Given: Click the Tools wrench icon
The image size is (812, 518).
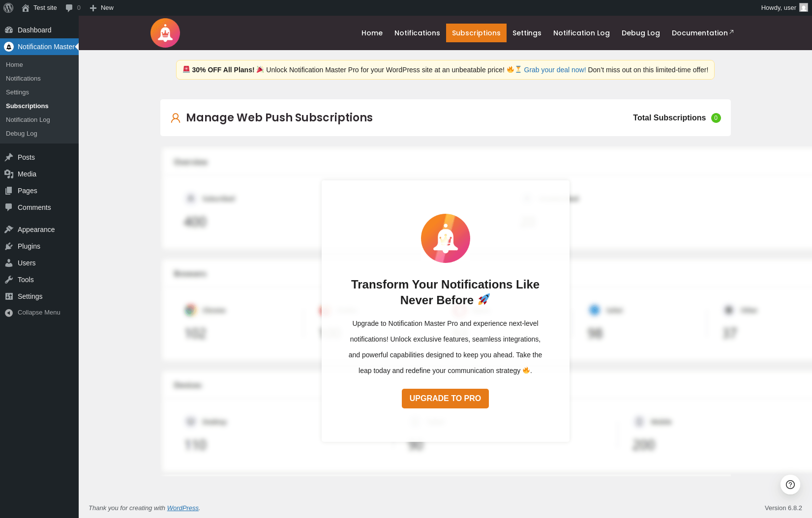Looking at the screenshot, I should (9, 280).
